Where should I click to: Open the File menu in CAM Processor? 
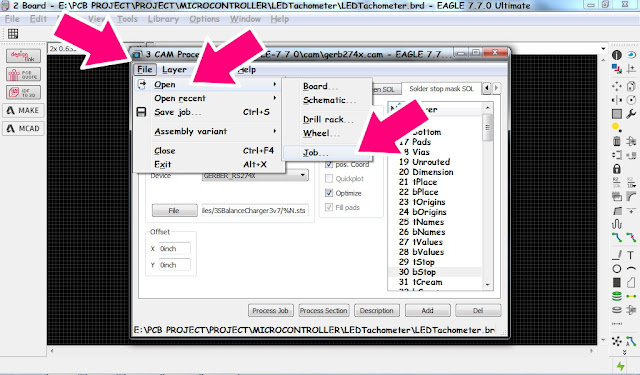click(x=145, y=69)
